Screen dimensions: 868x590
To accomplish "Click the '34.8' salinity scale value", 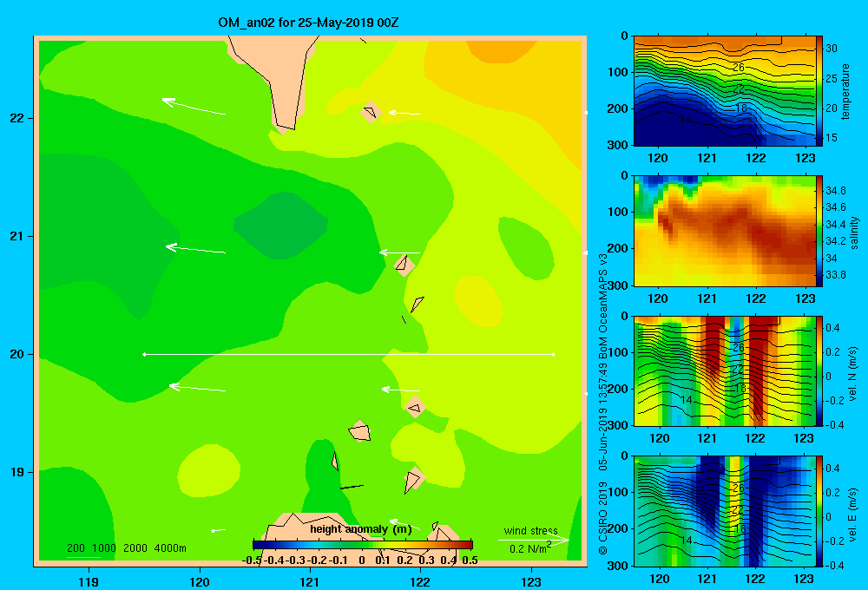I will click(836, 190).
